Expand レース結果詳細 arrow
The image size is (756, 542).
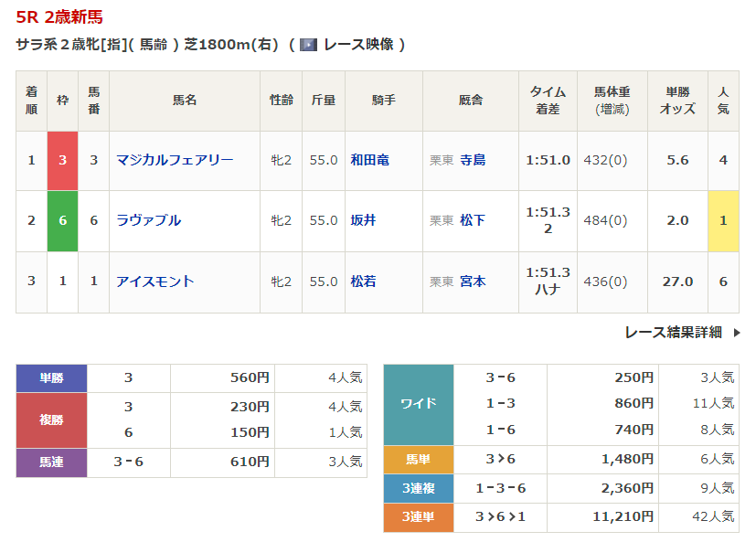tap(737, 333)
